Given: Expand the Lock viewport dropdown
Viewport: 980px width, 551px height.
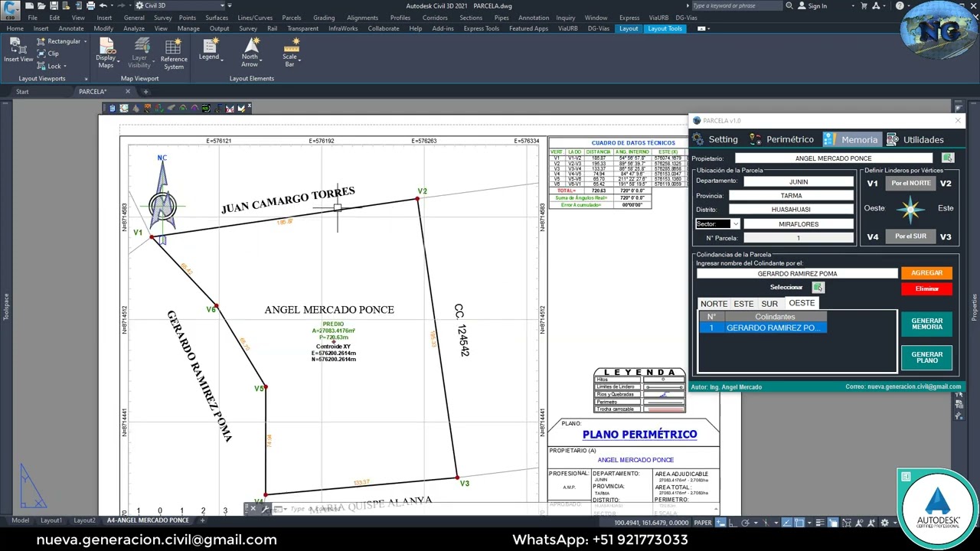Looking at the screenshot, I should pos(65,67).
